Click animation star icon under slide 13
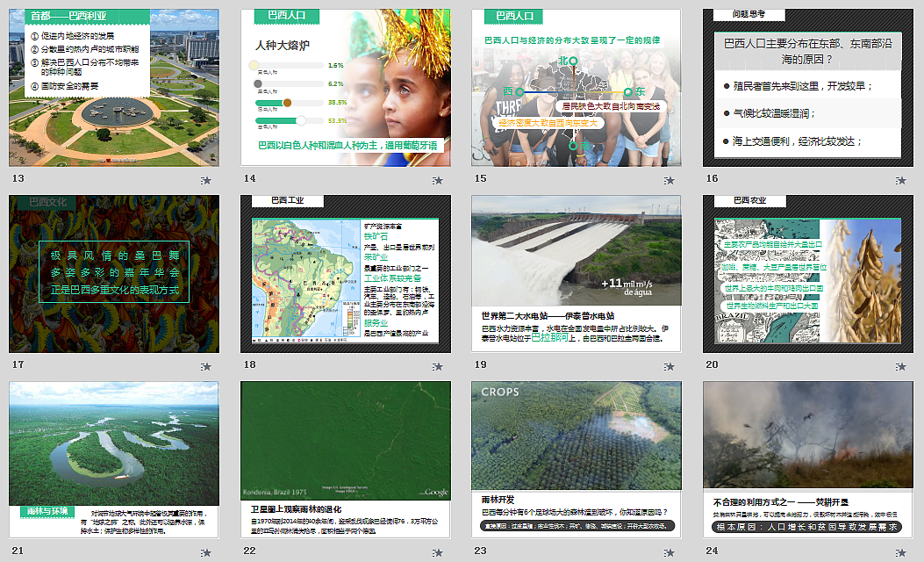The image size is (924, 562). click(x=205, y=180)
